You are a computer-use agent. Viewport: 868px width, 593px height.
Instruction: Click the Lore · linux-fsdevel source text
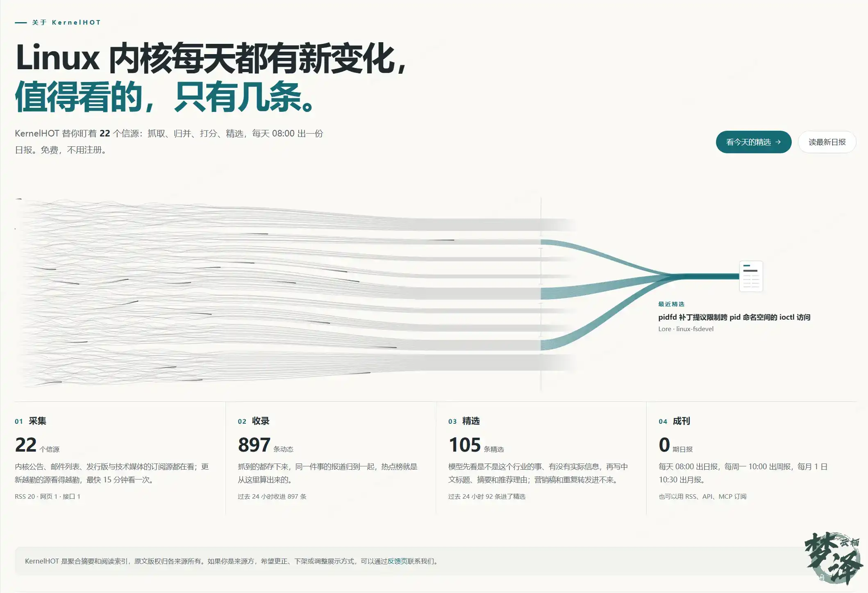(686, 329)
